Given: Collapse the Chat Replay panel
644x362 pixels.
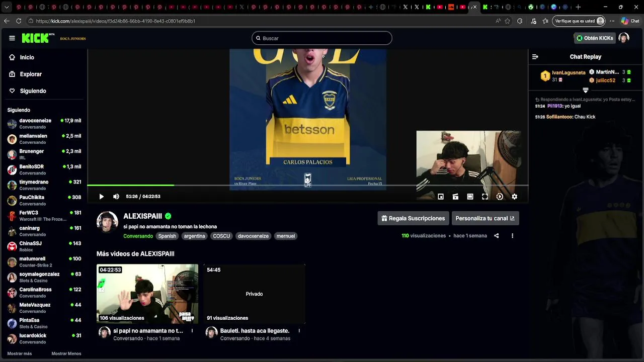Looking at the screenshot, I should pyautogui.click(x=535, y=57).
